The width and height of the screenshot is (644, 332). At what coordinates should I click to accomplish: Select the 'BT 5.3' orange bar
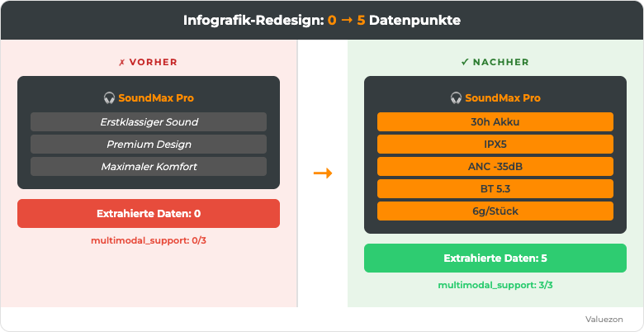(x=495, y=188)
